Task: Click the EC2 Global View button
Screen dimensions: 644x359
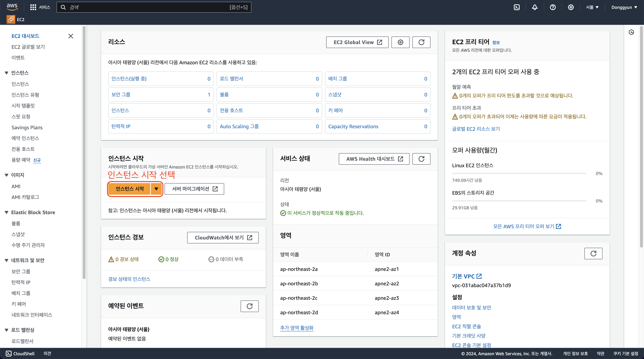Action: click(x=357, y=42)
